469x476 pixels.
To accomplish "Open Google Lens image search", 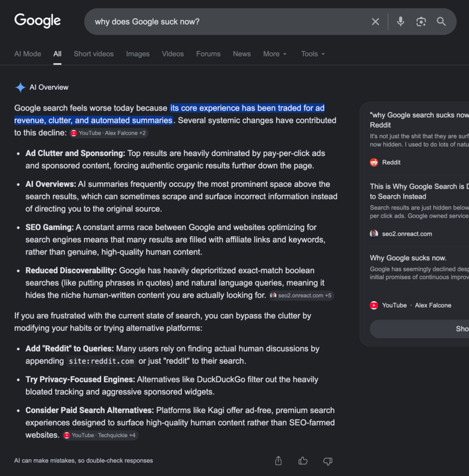I will coord(421,21).
